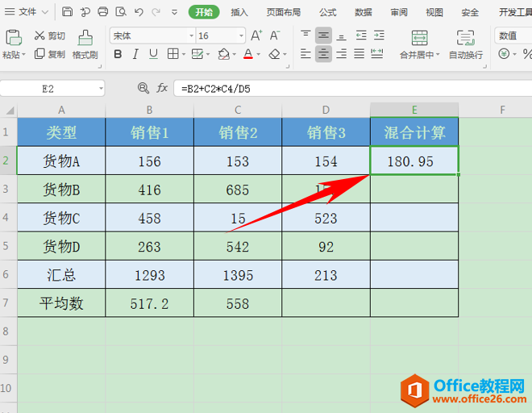
Task: Copy the selection with 复制
Action: tap(49, 54)
